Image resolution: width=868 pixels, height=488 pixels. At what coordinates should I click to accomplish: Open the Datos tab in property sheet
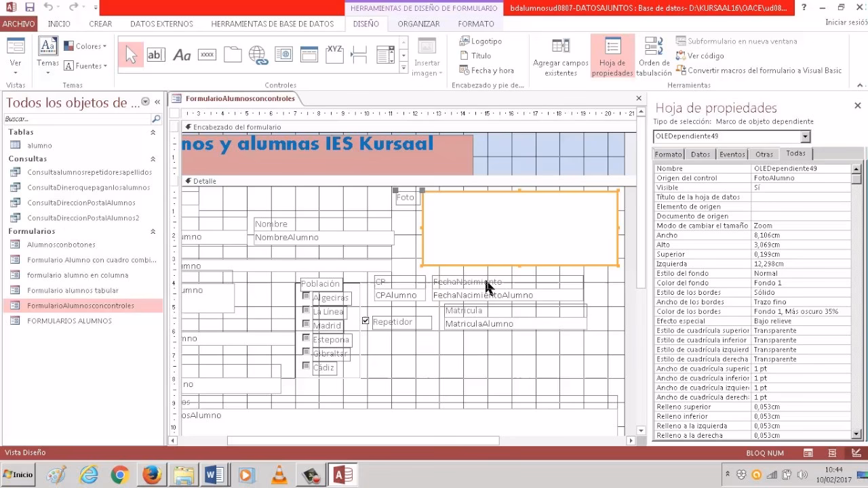tap(701, 155)
